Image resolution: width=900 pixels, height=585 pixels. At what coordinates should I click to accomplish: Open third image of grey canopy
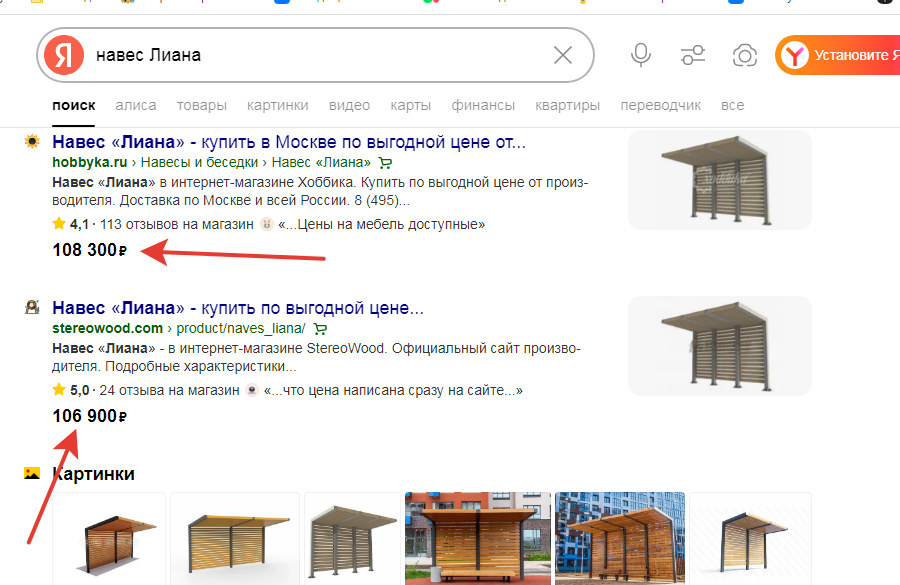pyautogui.click(x=352, y=538)
